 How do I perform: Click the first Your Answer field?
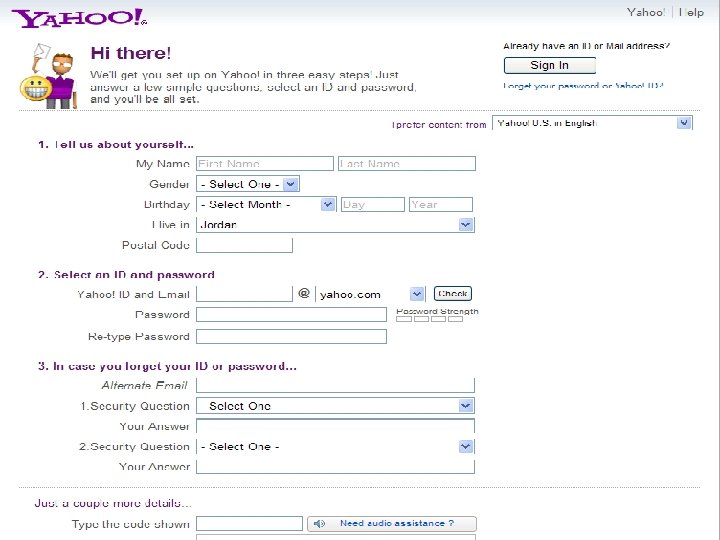[336, 426]
